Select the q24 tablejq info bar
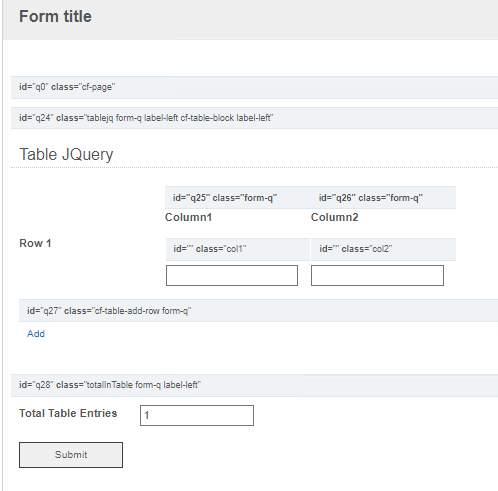498x491 pixels. coord(254,118)
